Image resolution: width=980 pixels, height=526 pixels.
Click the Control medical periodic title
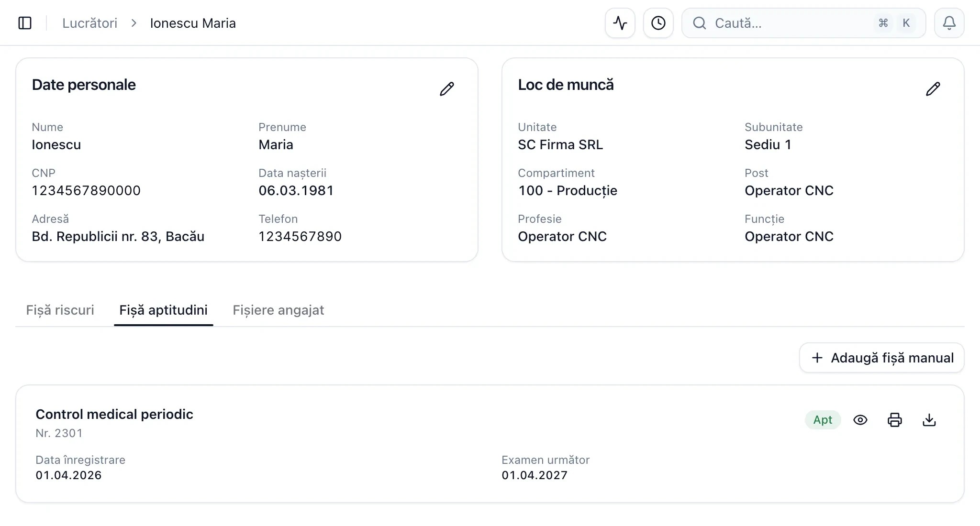tap(114, 414)
